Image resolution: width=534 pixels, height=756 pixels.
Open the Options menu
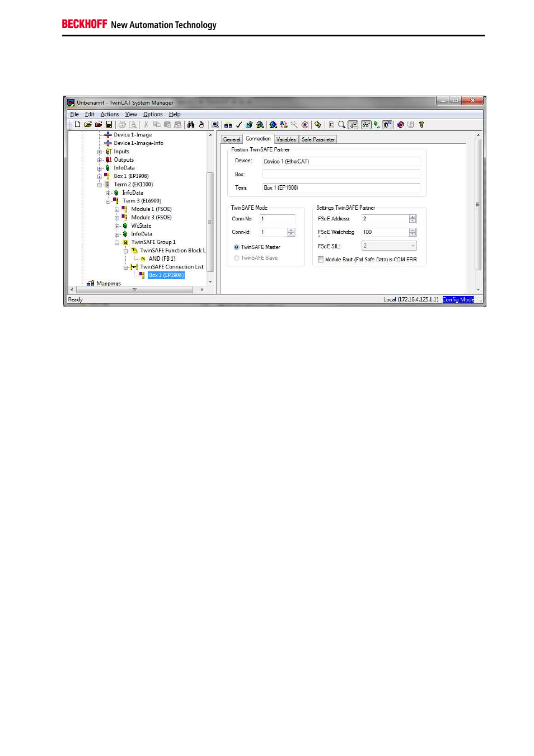(x=153, y=114)
